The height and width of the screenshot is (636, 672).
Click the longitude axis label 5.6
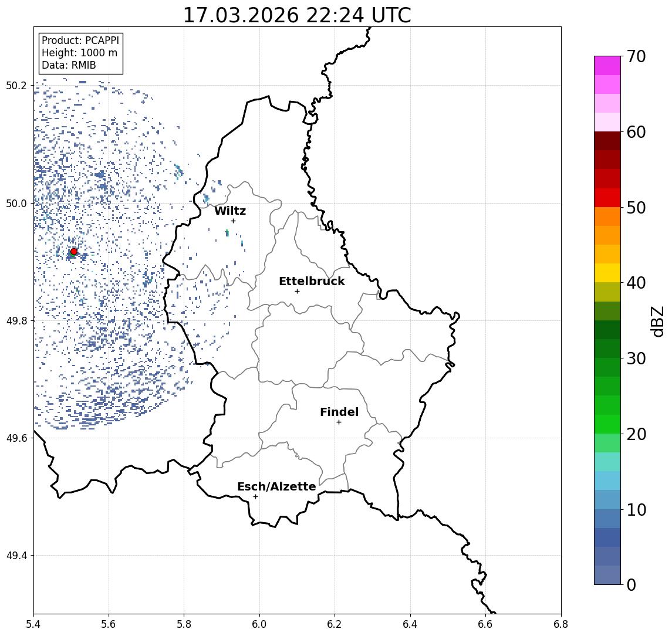[x=109, y=624]
